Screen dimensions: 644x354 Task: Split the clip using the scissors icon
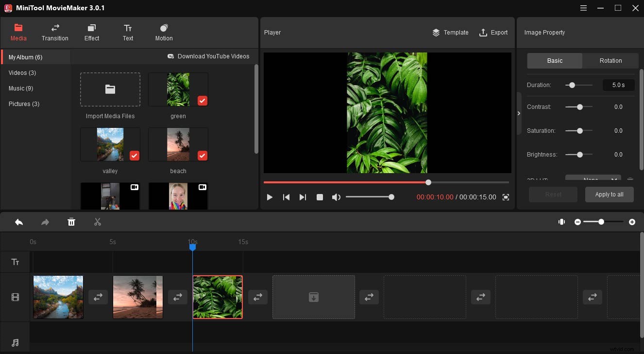(x=97, y=222)
